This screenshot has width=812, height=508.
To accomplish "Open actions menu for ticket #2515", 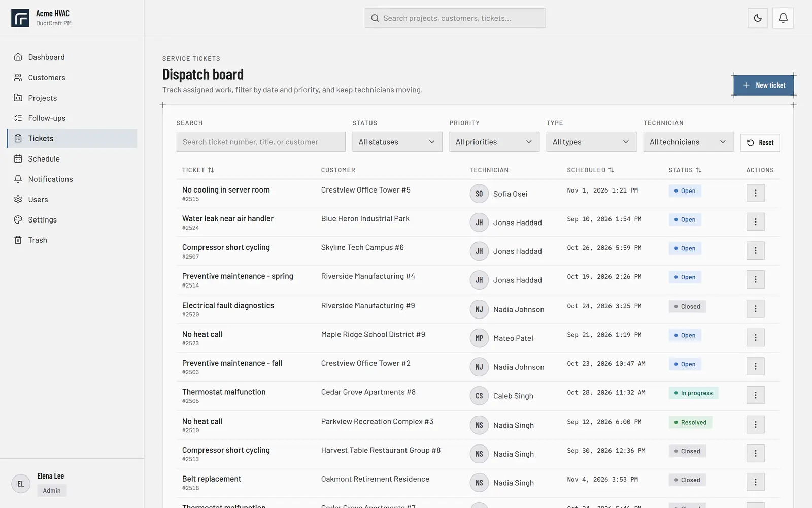I will pyautogui.click(x=755, y=193).
